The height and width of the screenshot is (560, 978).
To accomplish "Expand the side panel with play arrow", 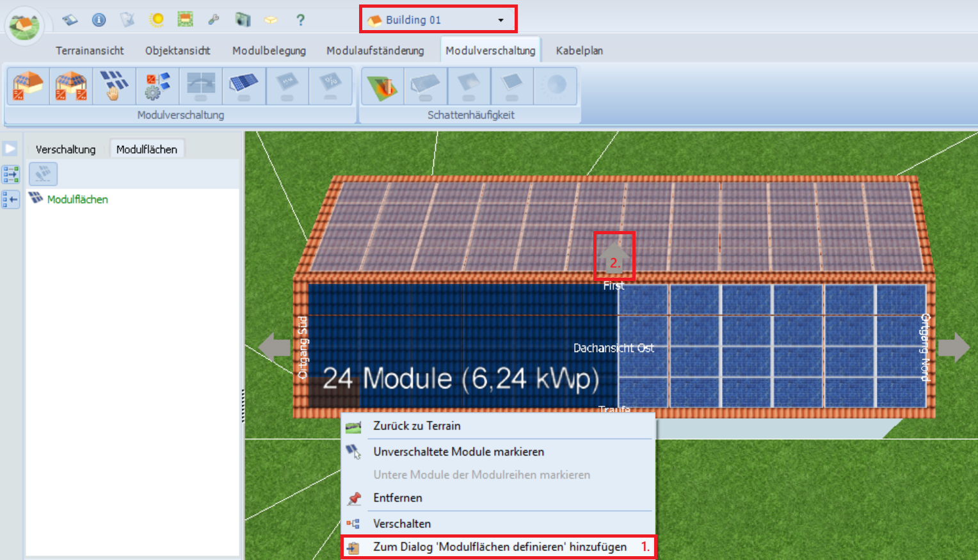I will click(10, 149).
